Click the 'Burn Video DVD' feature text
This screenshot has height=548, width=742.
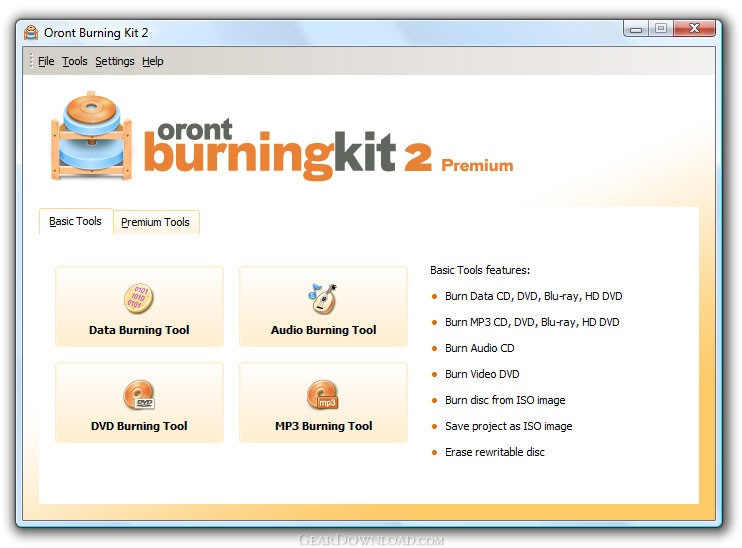pos(482,374)
